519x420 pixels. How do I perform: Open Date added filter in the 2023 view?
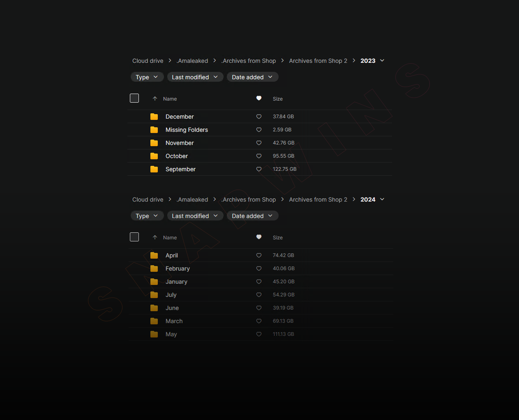click(252, 77)
